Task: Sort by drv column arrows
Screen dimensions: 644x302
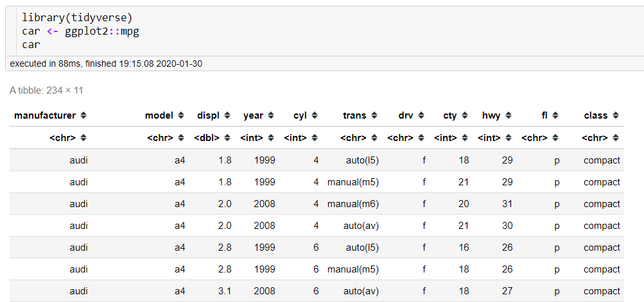Action: [x=422, y=116]
